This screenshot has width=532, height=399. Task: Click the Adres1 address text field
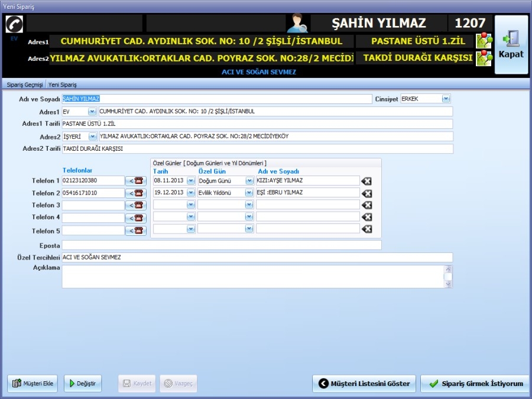(275, 111)
